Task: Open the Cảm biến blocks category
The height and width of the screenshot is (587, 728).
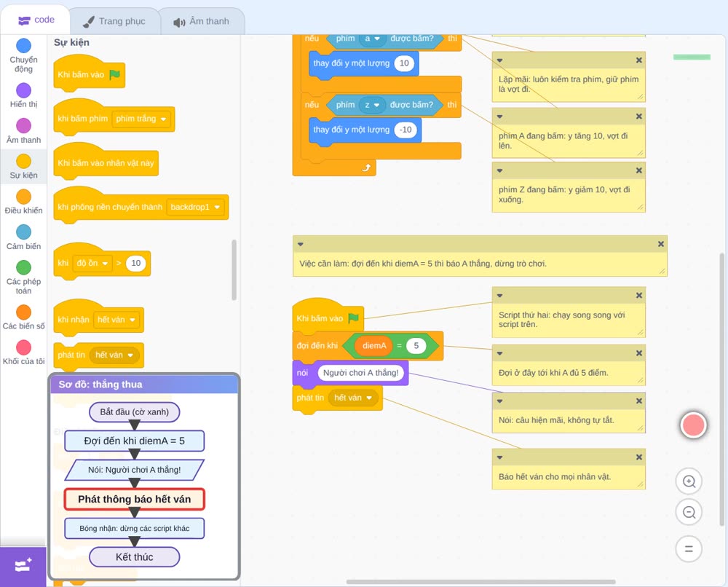Action: (x=24, y=237)
